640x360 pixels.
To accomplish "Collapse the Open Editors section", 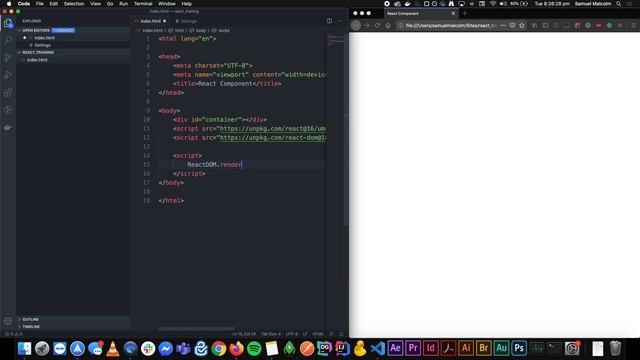I will click(36, 30).
